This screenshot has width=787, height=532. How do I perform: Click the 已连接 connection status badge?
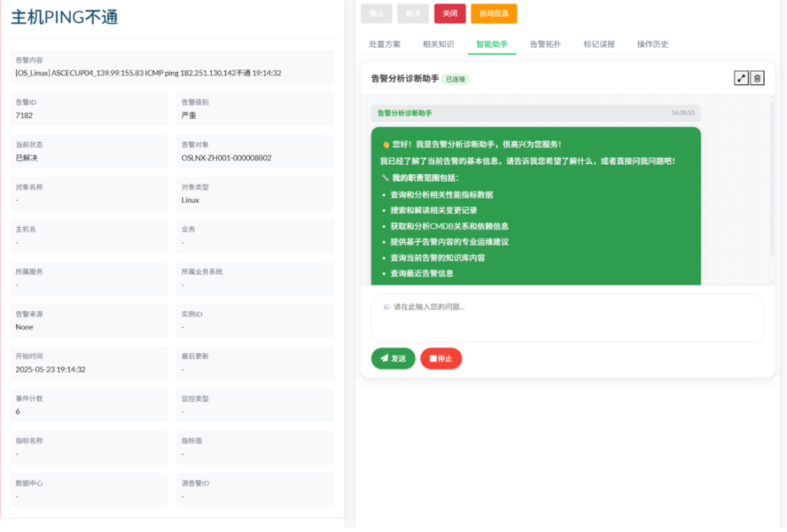point(455,79)
